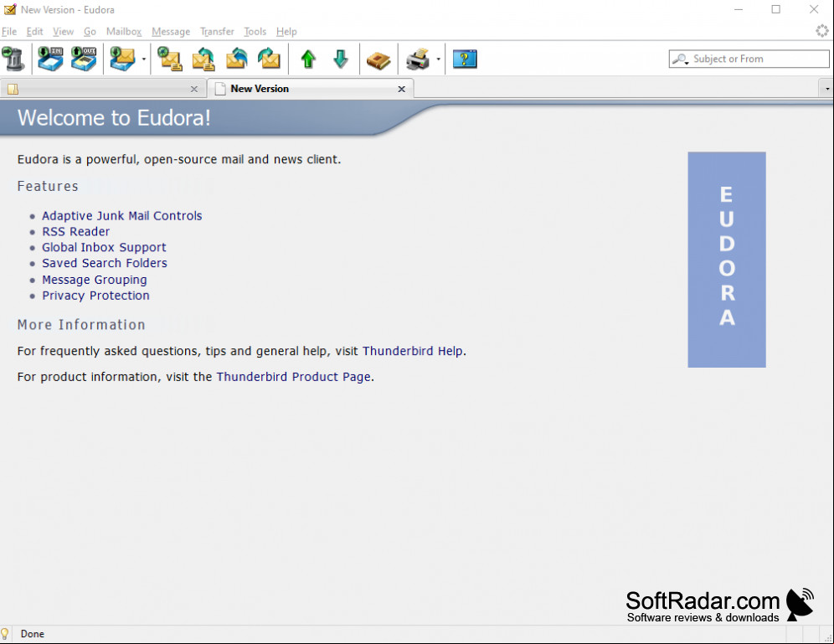Screen dimensions: 834x644
Task: Click the magnifier icon in the search box
Action: tap(680, 59)
